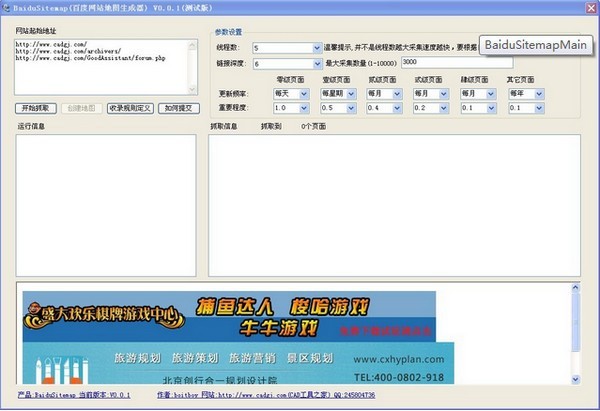Click the http://www.cadgj.com/archivers/ line

68,51
